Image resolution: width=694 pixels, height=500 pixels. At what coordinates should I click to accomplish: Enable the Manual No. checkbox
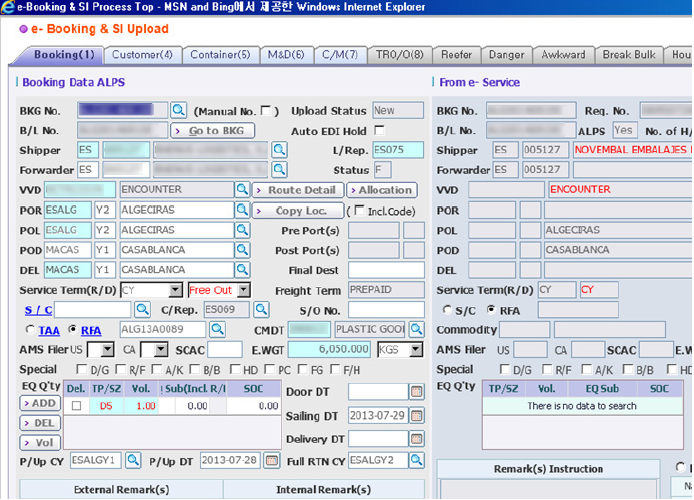click(266, 110)
